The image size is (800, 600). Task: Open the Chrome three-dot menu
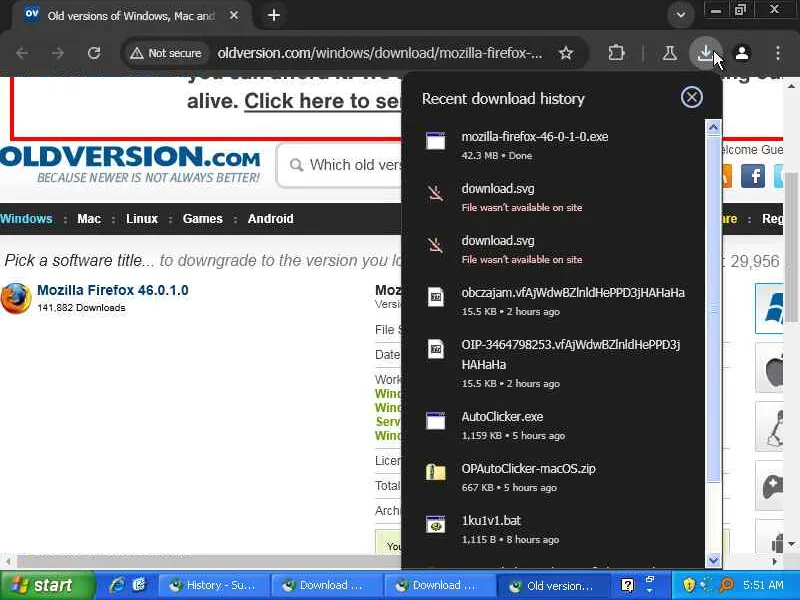click(778, 53)
